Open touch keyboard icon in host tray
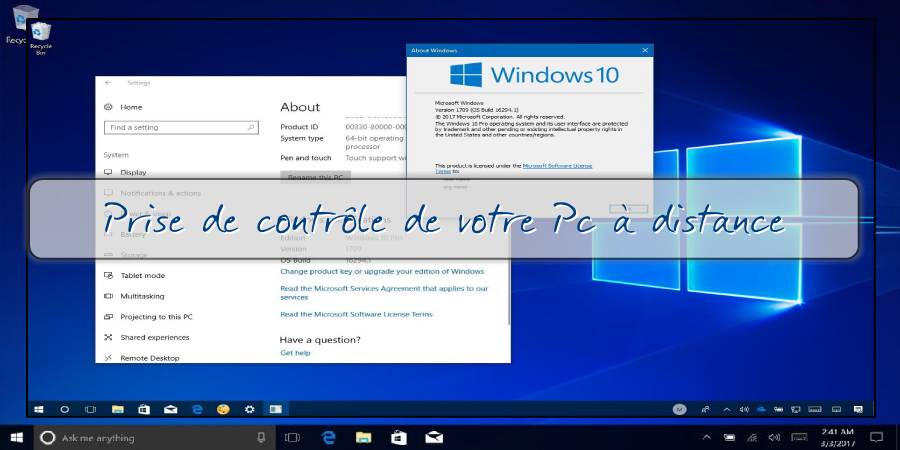900x450 pixels. coord(799,437)
